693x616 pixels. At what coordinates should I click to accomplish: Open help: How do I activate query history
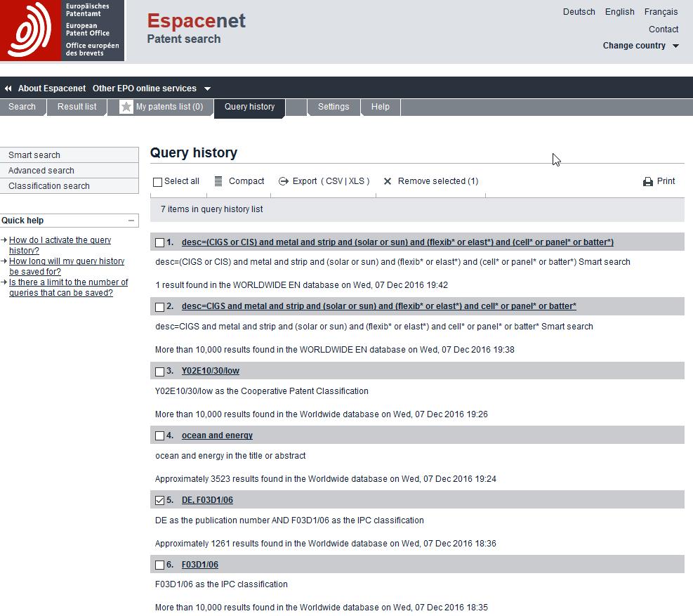[x=60, y=245]
